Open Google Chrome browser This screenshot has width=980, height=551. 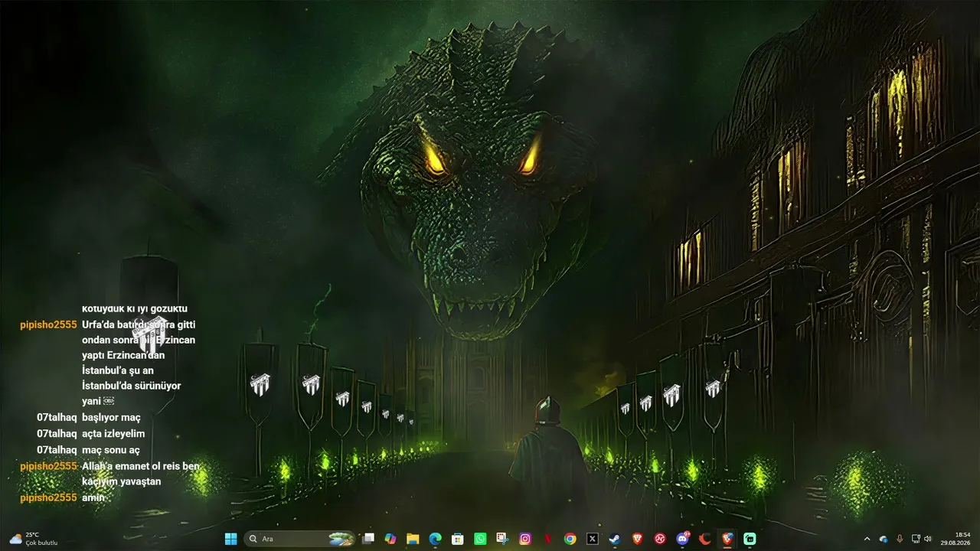coord(570,539)
